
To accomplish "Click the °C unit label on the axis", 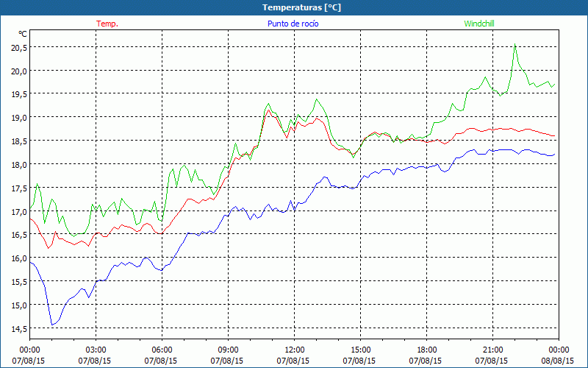I will coord(23,34).
